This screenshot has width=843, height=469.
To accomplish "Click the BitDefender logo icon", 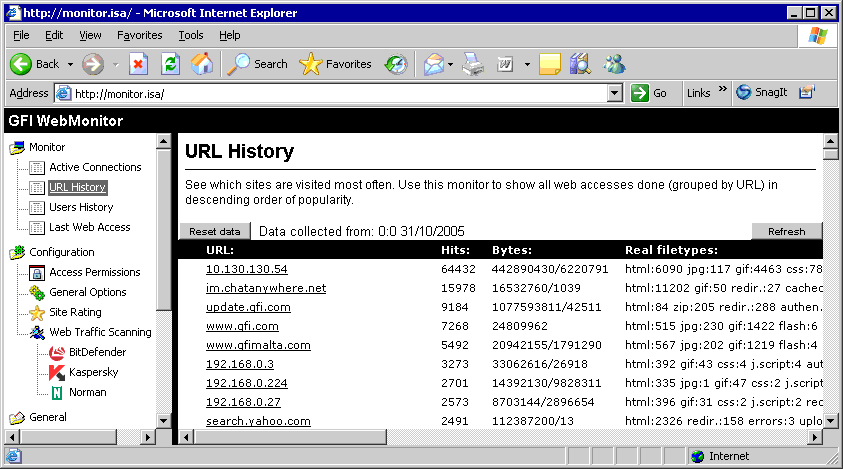I will (x=56, y=352).
